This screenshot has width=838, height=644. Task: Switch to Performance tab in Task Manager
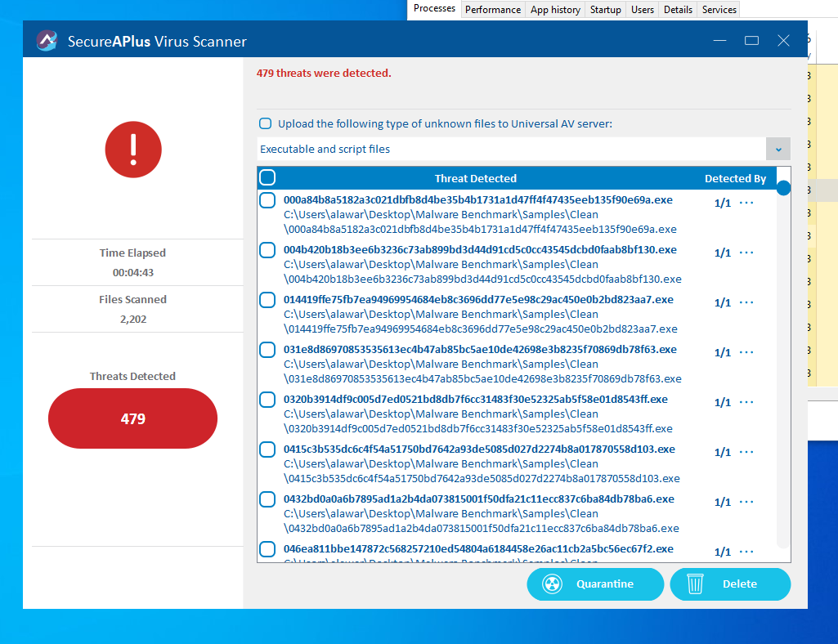[493, 10]
